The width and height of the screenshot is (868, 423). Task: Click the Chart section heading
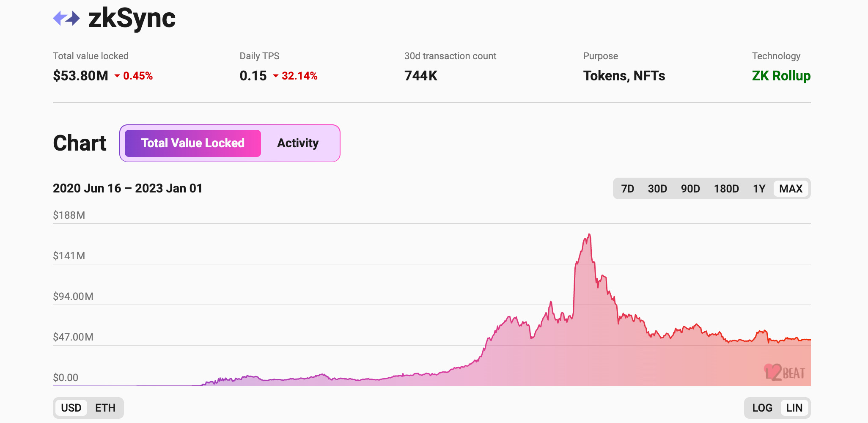tap(80, 143)
